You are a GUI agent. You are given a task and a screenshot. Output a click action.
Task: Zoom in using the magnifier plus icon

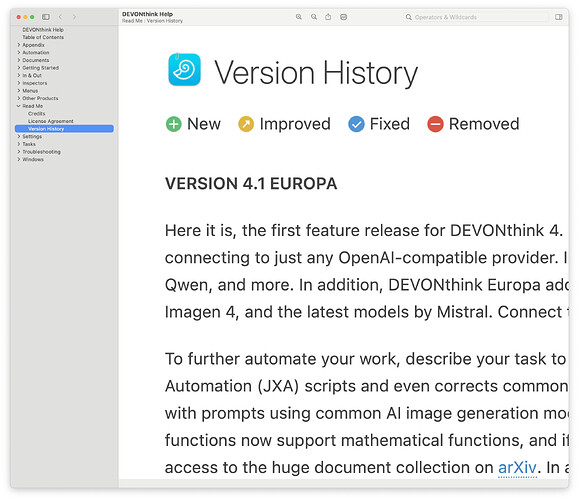(x=299, y=17)
